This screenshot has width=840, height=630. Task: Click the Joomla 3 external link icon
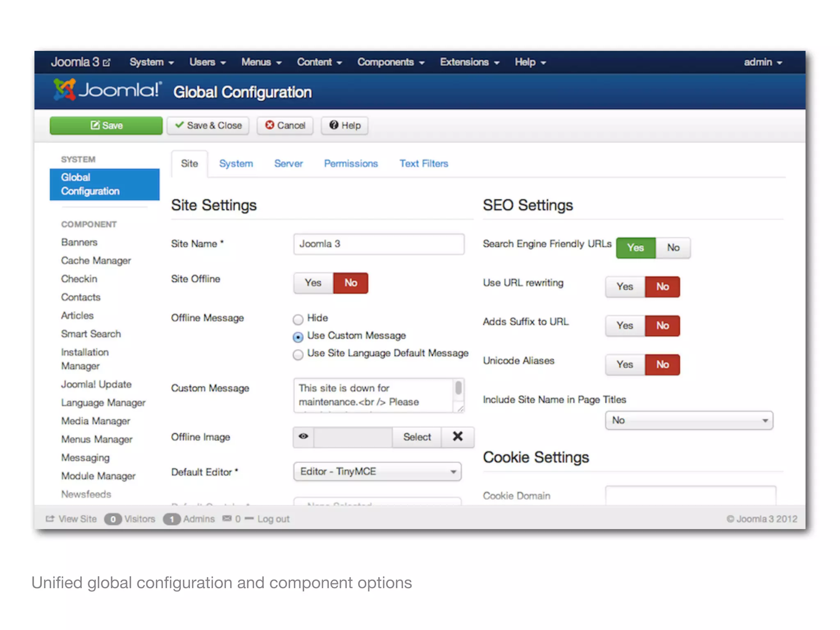coord(107,62)
